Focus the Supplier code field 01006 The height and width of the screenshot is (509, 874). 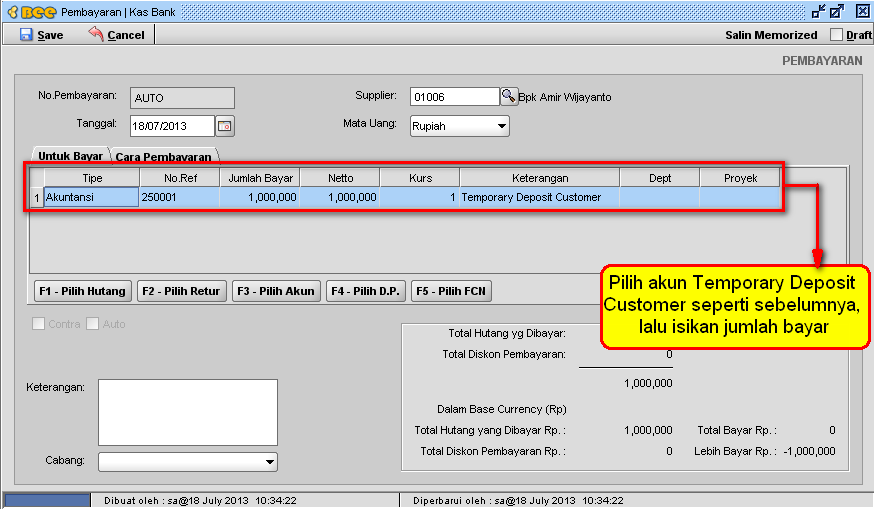tap(455, 97)
